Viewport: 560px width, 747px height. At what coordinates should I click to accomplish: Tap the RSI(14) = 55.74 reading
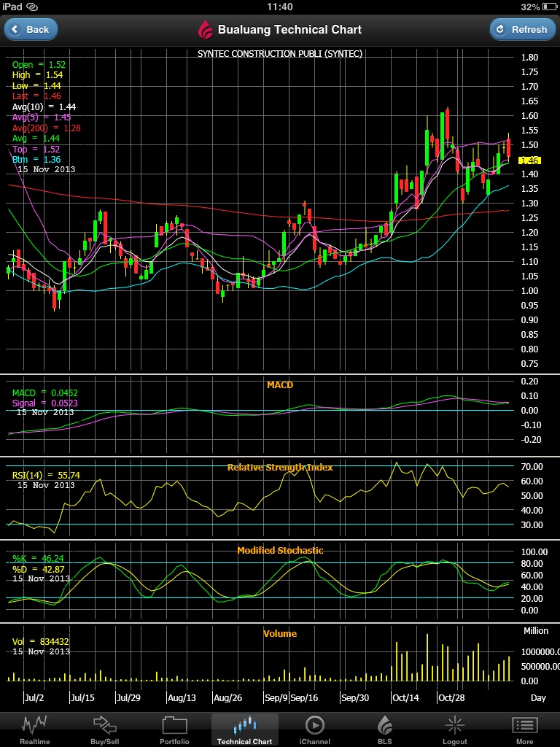[46, 475]
